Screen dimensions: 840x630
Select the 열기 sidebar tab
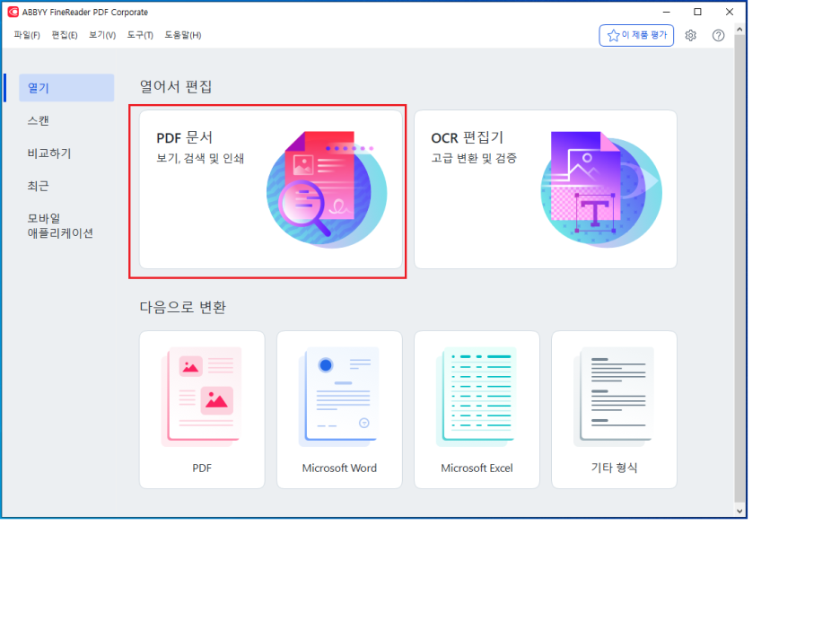click(66, 88)
